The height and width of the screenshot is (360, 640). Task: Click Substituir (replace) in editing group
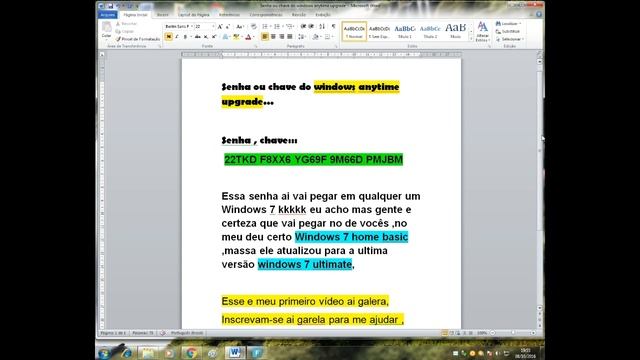coord(508,31)
